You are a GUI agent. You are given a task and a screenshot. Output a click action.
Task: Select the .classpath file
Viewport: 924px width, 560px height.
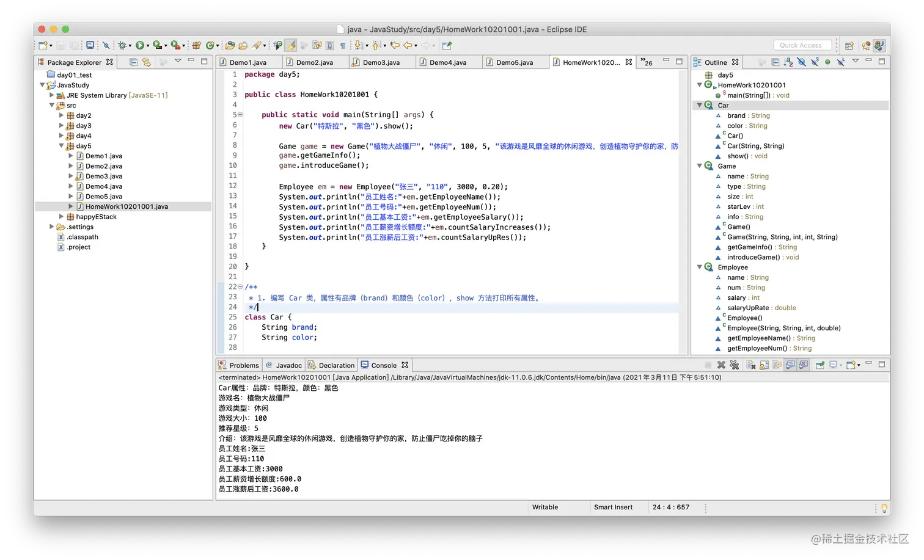pyautogui.click(x=82, y=237)
